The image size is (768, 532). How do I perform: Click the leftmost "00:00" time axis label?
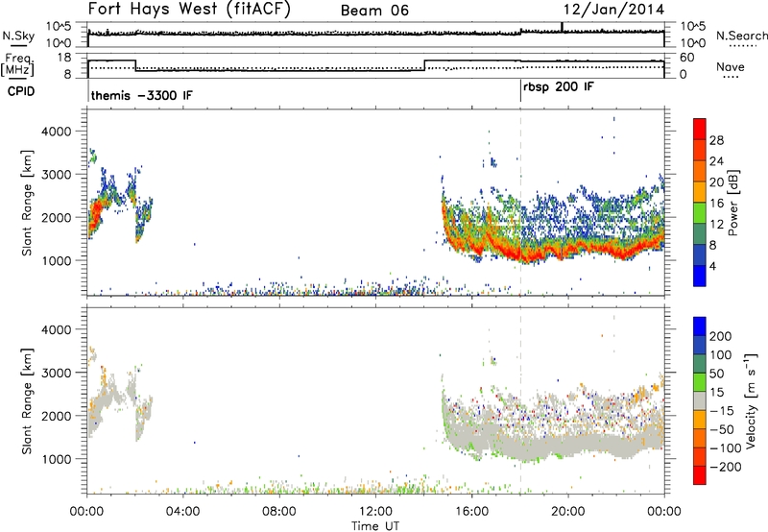87,511
